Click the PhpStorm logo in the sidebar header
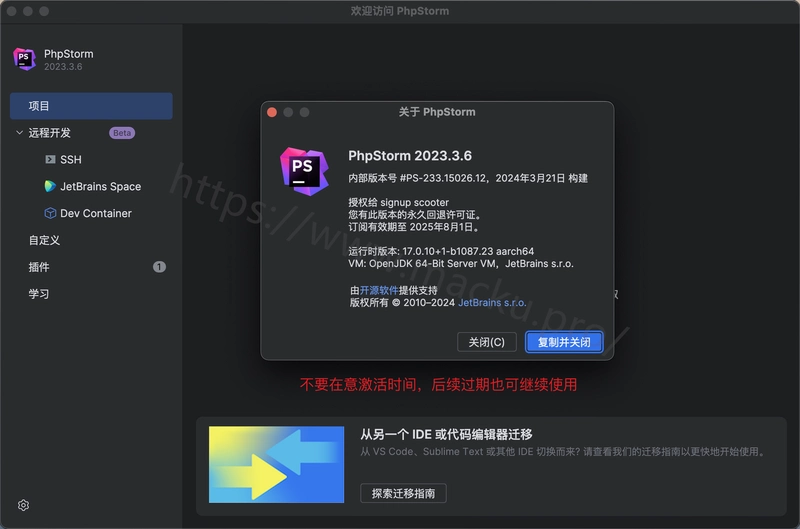 click(24, 59)
